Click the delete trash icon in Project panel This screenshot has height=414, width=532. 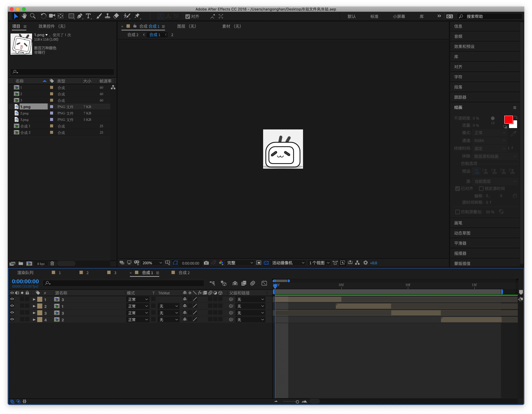click(x=52, y=263)
